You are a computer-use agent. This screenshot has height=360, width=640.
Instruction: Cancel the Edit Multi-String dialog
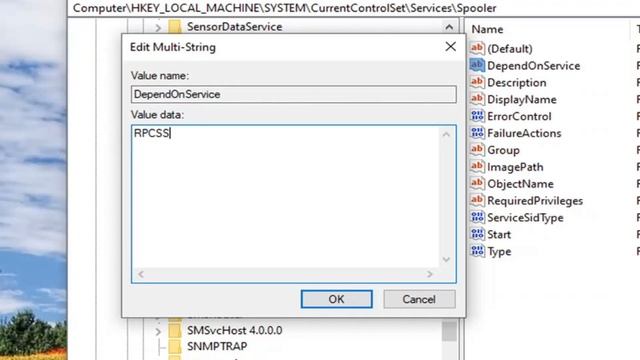pos(419,299)
